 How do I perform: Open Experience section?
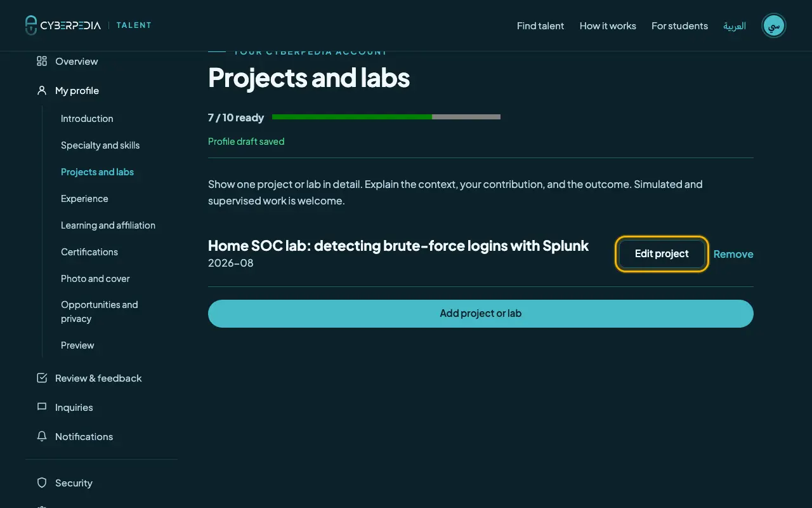tap(84, 199)
